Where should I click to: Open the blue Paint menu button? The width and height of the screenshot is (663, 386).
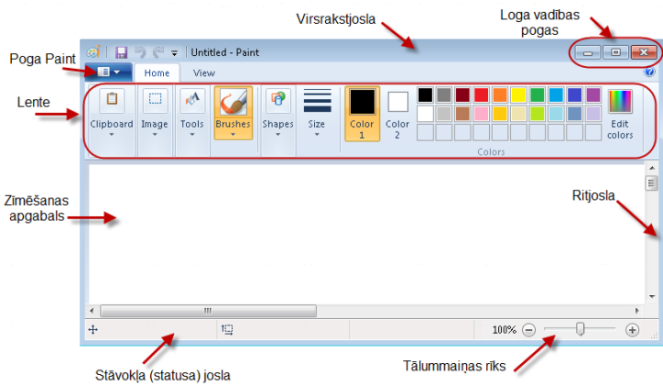click(109, 72)
